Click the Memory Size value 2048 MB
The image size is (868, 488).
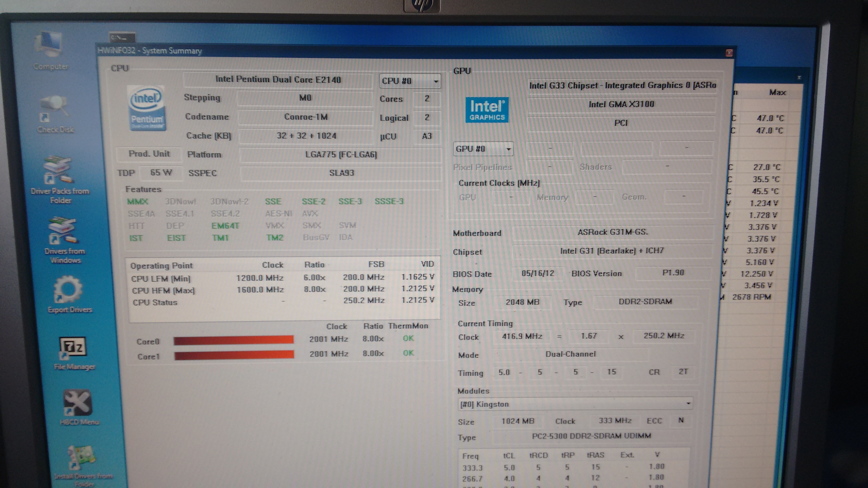click(x=522, y=302)
